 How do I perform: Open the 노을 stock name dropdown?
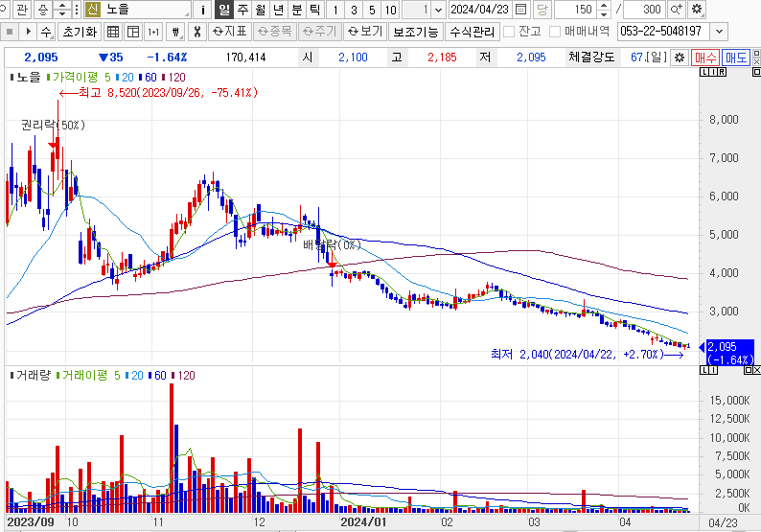click(187, 12)
